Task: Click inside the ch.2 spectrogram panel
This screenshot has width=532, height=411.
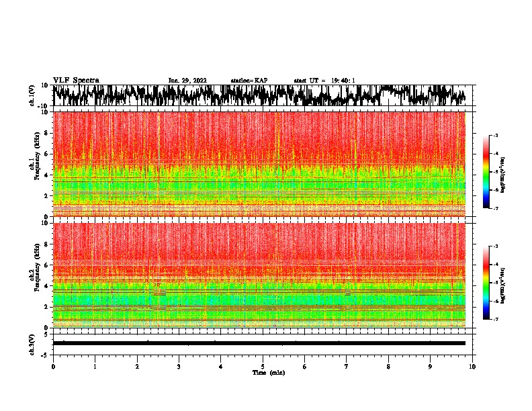Action: (x=259, y=275)
